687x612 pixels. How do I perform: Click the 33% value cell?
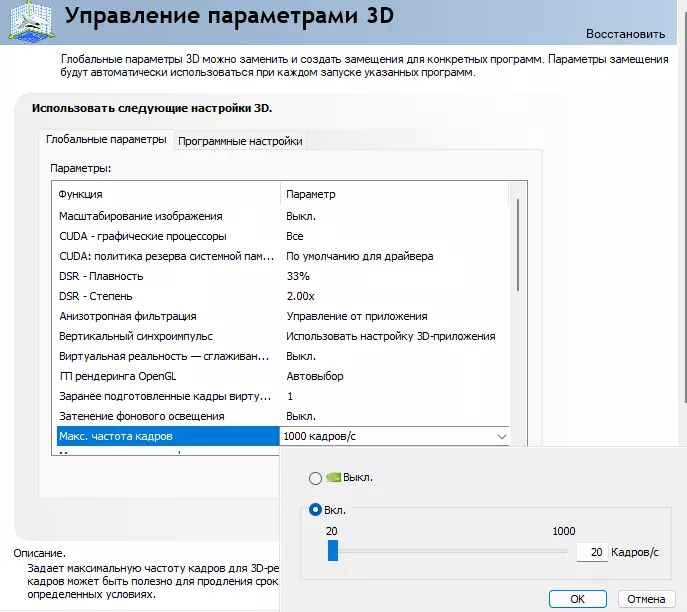(298, 276)
